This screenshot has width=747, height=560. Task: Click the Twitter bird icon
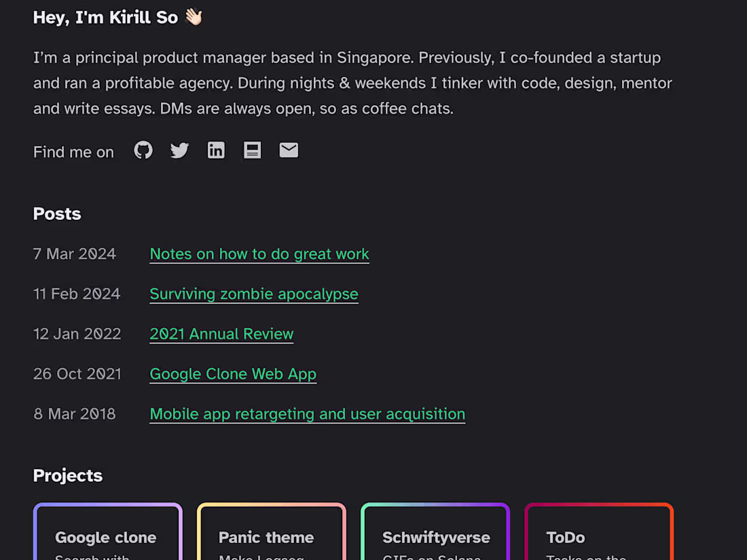click(179, 150)
